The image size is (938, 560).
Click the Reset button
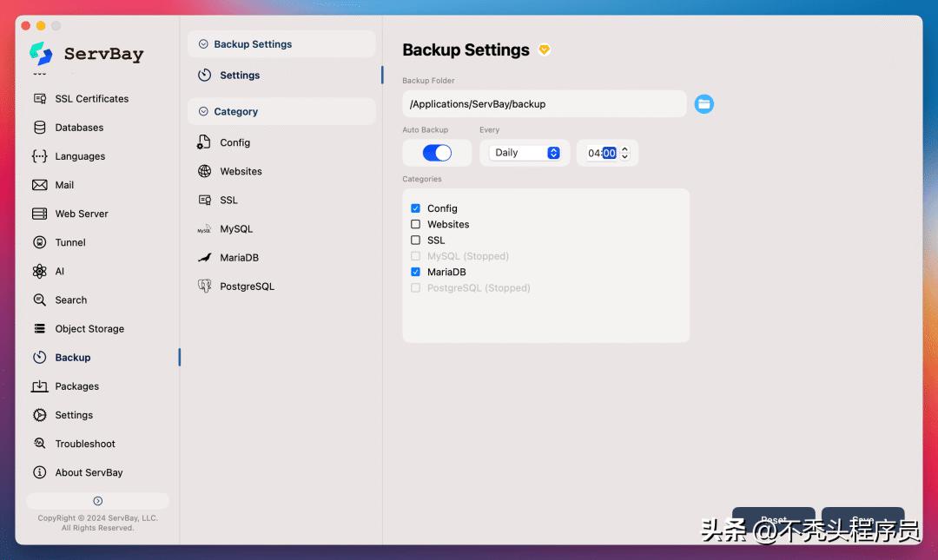click(x=773, y=519)
